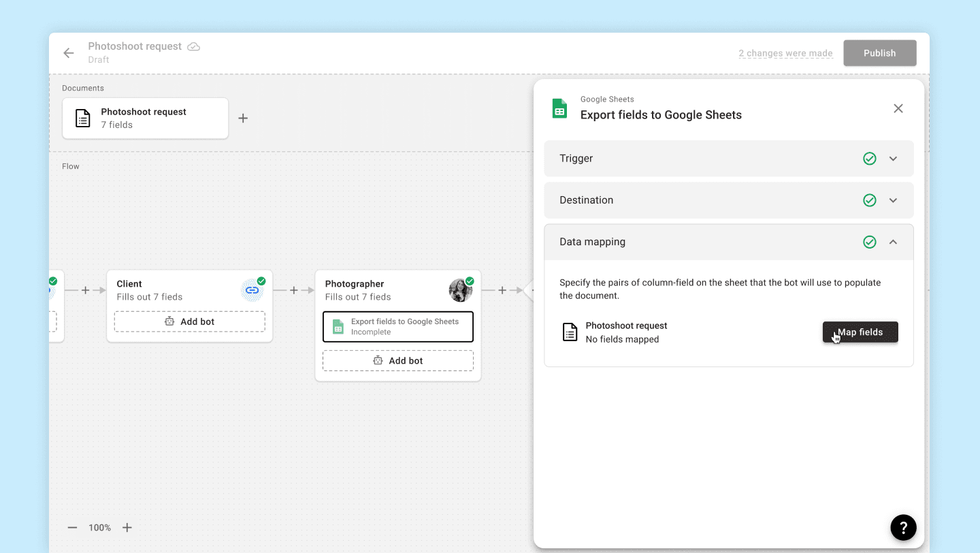This screenshot has width=980, height=553.
Task: Click the cloud sync icon beside title
Action: point(194,46)
